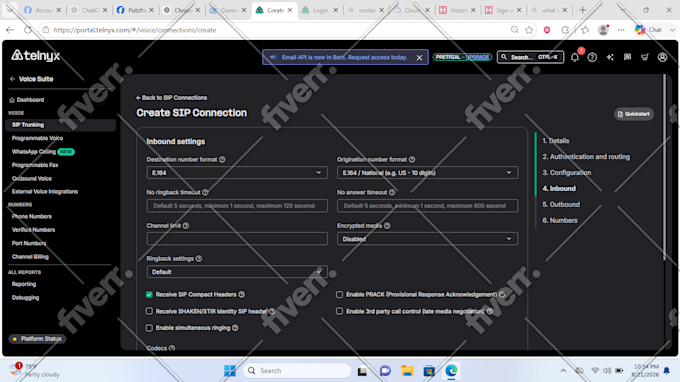Screen dimensions: 680x382
Task: Click the Quickstart button
Action: pos(634,114)
